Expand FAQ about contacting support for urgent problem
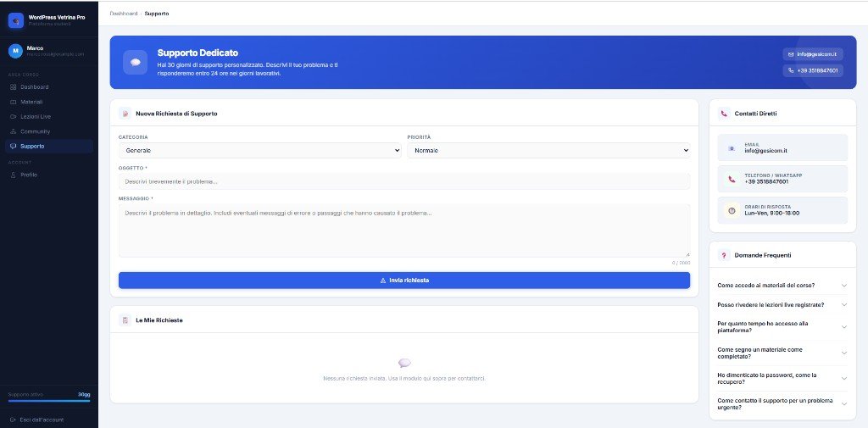 coord(782,403)
